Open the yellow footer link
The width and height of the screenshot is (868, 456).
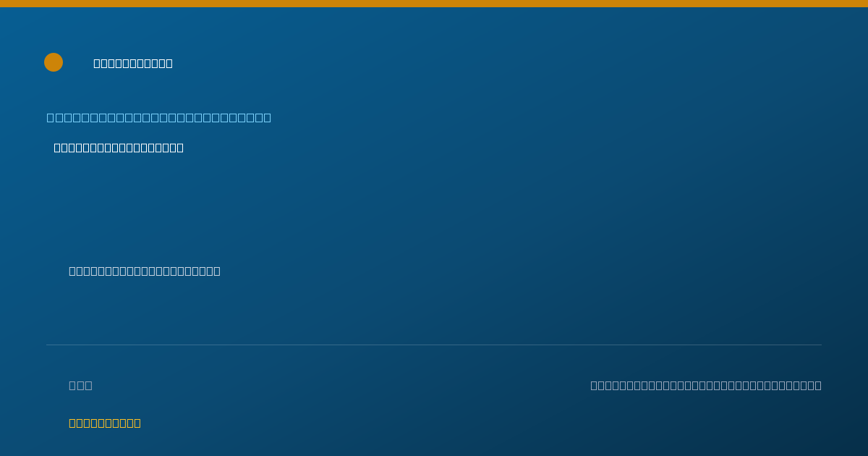point(105,423)
